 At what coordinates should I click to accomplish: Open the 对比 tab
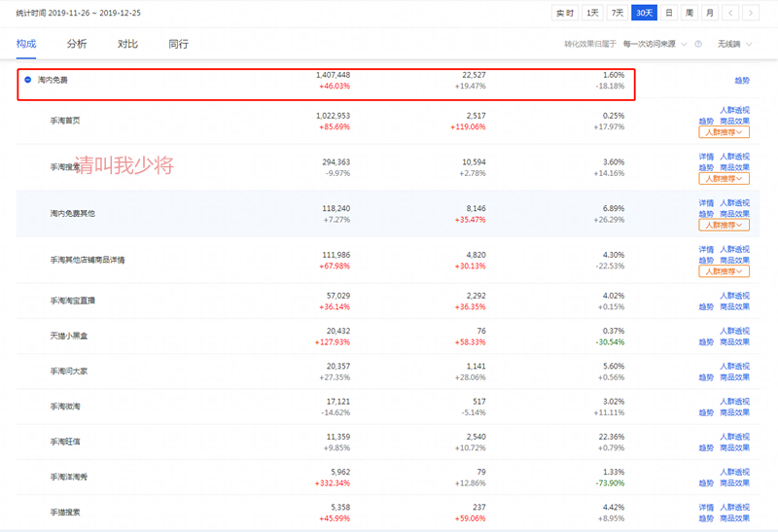(x=127, y=45)
